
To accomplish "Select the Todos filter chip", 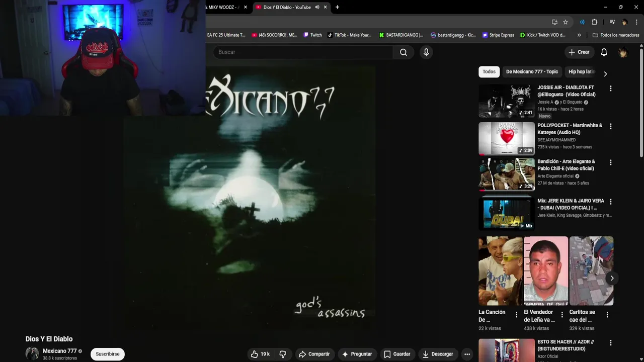I will point(489,72).
